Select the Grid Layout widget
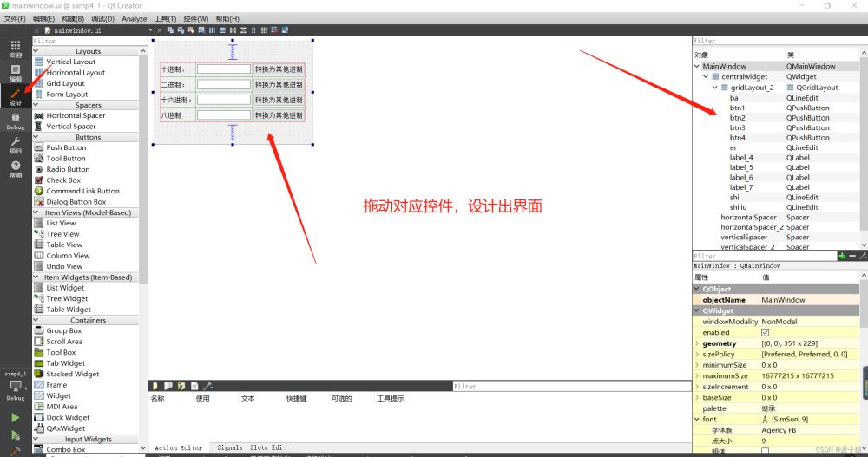This screenshot has width=868, height=457. [x=65, y=84]
